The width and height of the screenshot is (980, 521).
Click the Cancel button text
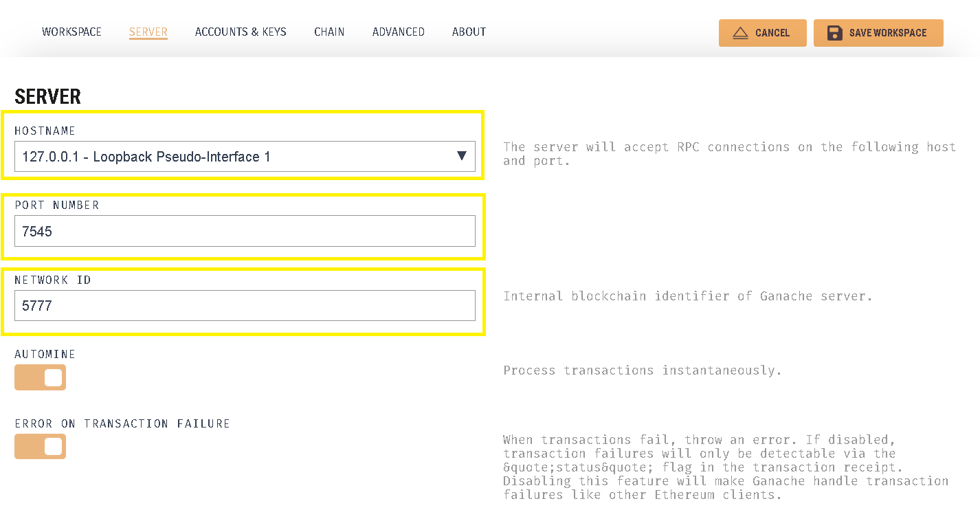[772, 33]
